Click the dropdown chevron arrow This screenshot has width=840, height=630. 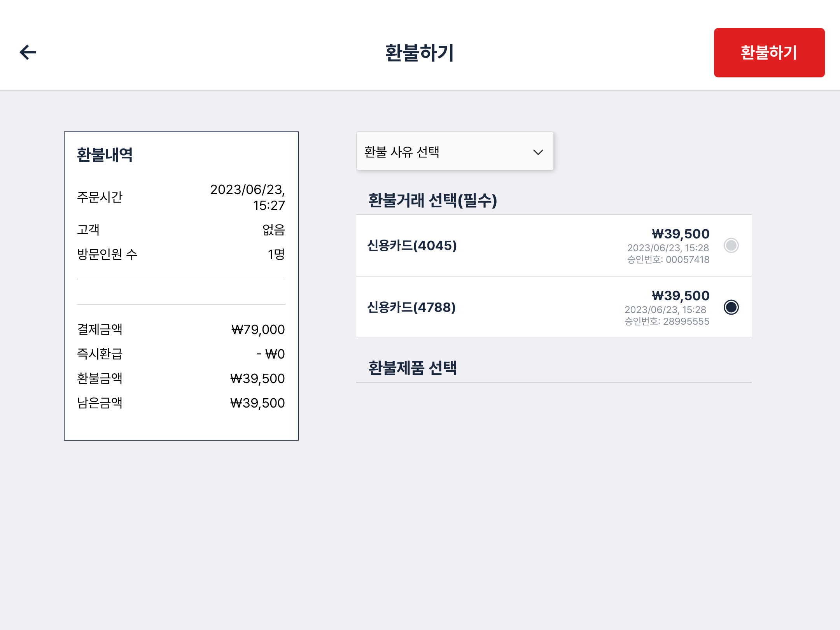point(538,152)
